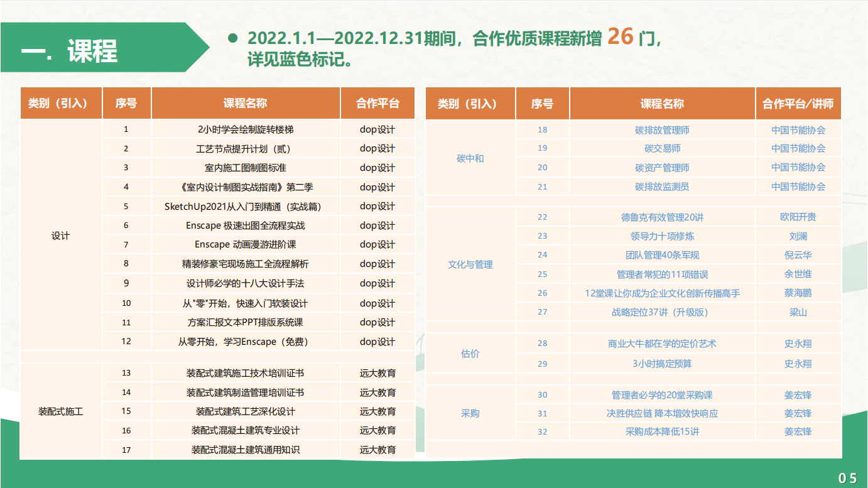The width and height of the screenshot is (868, 488).
Task: Click course '管理者常犯的11项错误'
Action: coord(663,274)
